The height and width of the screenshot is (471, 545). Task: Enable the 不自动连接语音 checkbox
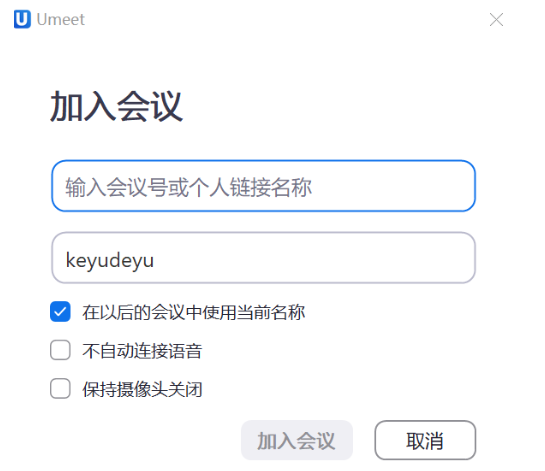click(x=60, y=350)
